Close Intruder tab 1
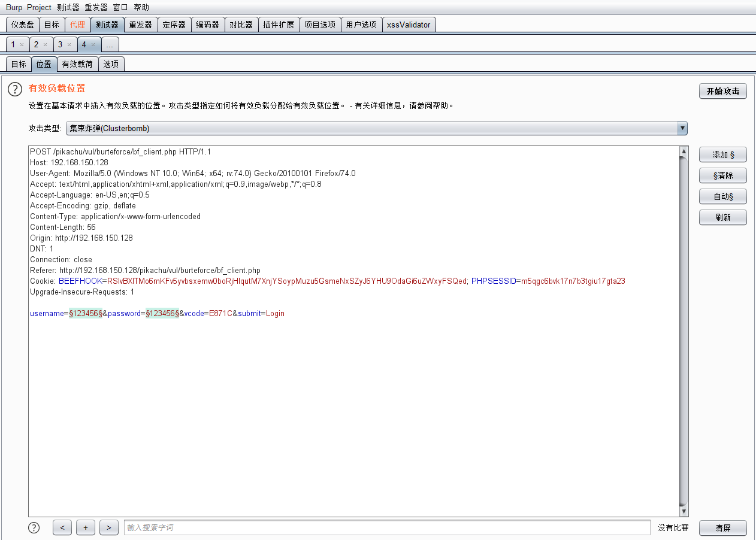This screenshot has height=540, width=756. 22,44
